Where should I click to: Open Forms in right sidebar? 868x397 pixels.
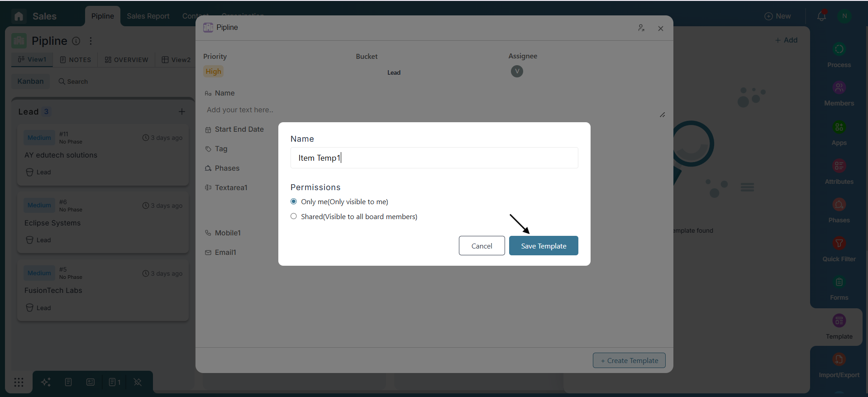coord(839,288)
